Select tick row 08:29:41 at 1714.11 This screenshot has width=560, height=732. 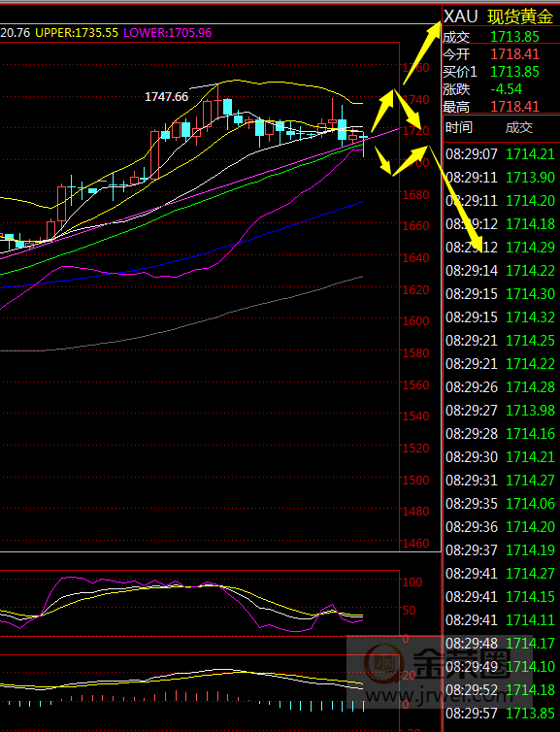click(x=500, y=620)
